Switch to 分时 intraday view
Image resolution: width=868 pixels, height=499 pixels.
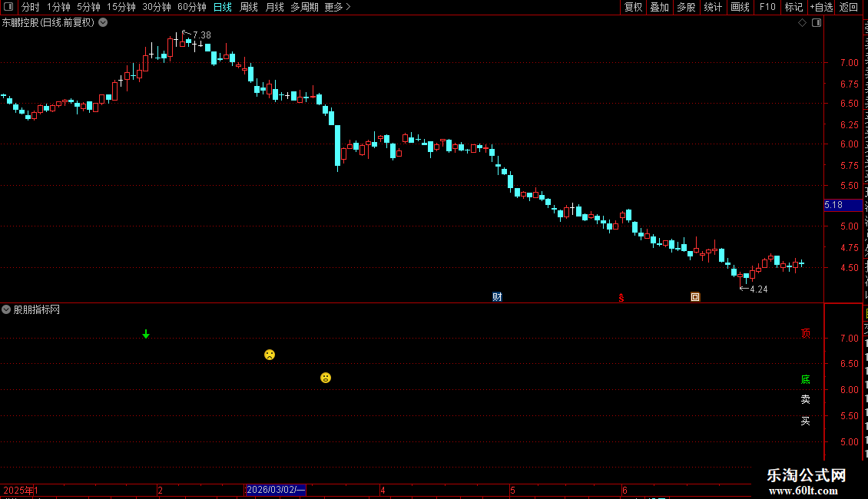point(31,7)
